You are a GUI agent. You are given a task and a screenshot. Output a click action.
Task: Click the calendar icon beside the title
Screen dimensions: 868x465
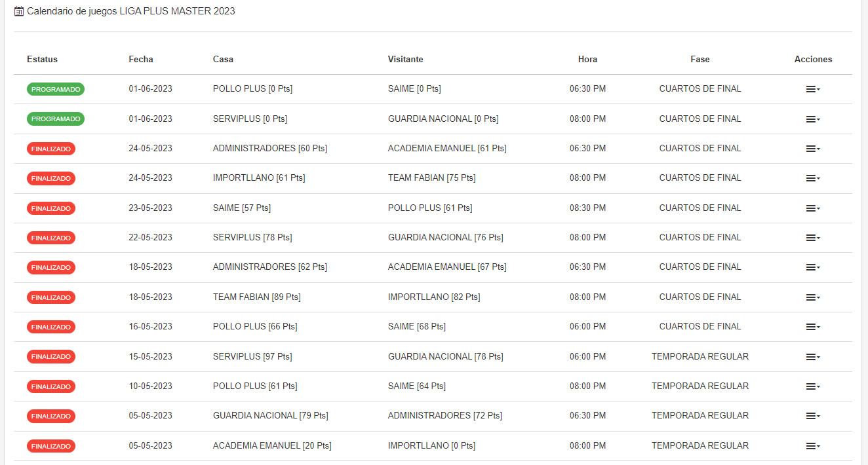19,11
